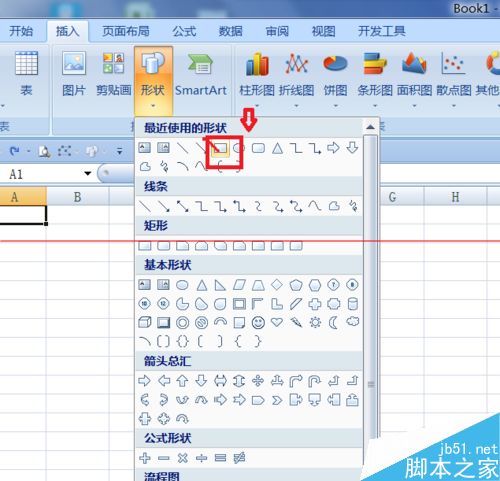The width and height of the screenshot is (500, 481).
Task: Expand the Name Box dropdown arrow
Action: (x=88, y=173)
